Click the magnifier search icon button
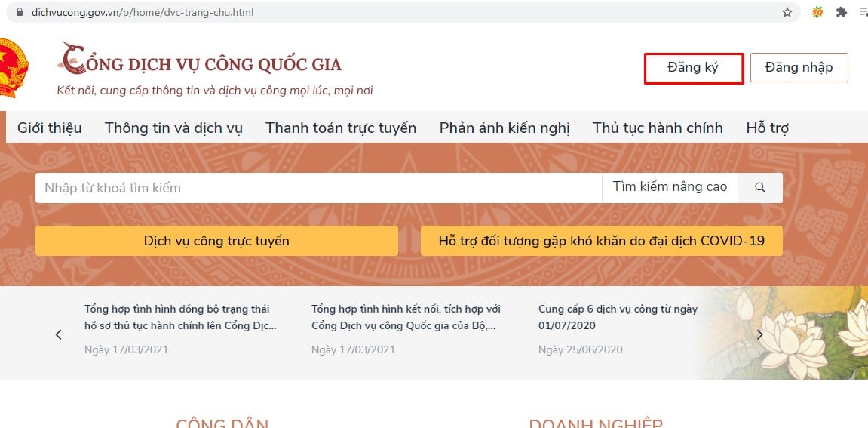 coord(760,187)
